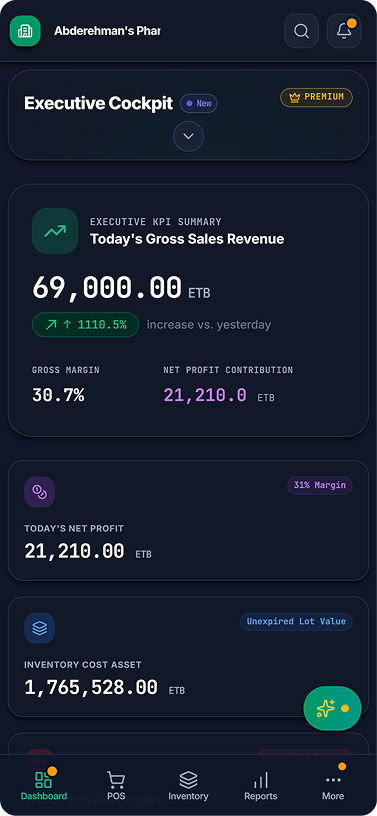Click the Executive Cockpit title
377x816 pixels.
98,104
